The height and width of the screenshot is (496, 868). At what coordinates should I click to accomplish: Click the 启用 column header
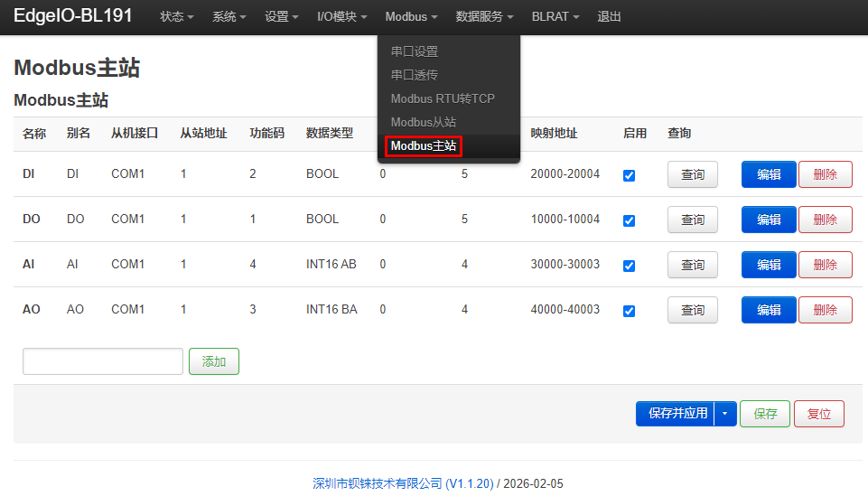pos(635,133)
